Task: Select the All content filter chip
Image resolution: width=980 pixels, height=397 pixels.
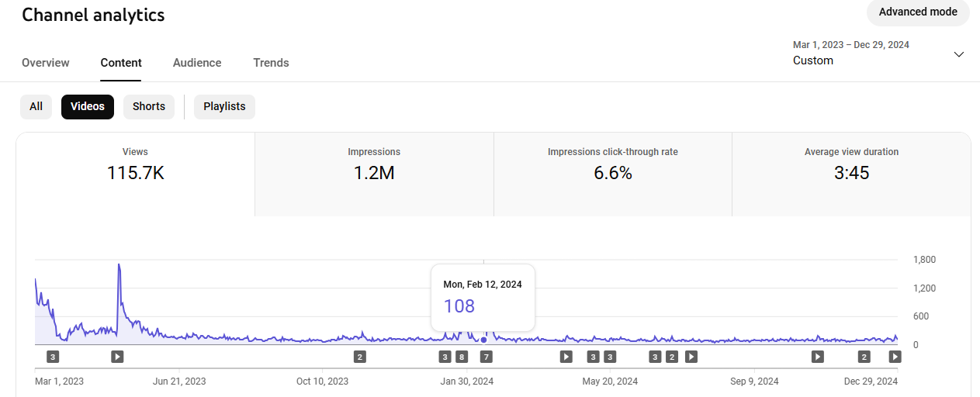Action: 36,107
